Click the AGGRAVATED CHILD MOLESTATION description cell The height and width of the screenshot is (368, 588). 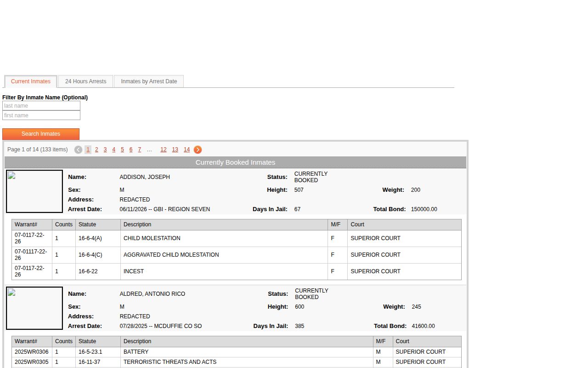point(224,255)
